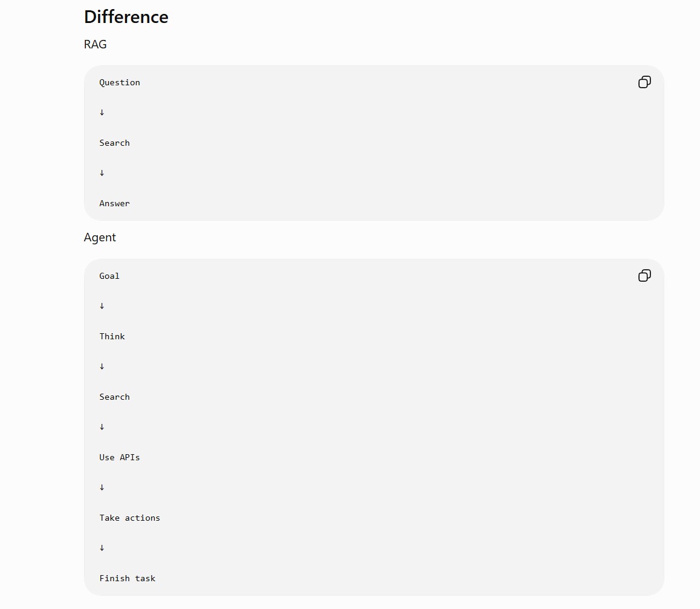This screenshot has height=609, width=700.
Task: Click the arrow above Answer
Action: (x=102, y=173)
